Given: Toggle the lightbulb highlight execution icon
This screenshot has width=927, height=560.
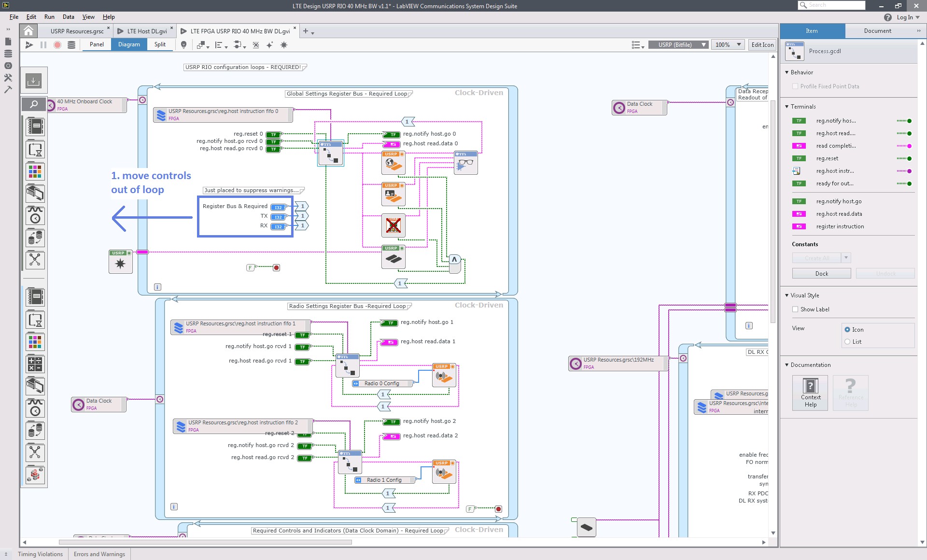Looking at the screenshot, I should [x=183, y=45].
